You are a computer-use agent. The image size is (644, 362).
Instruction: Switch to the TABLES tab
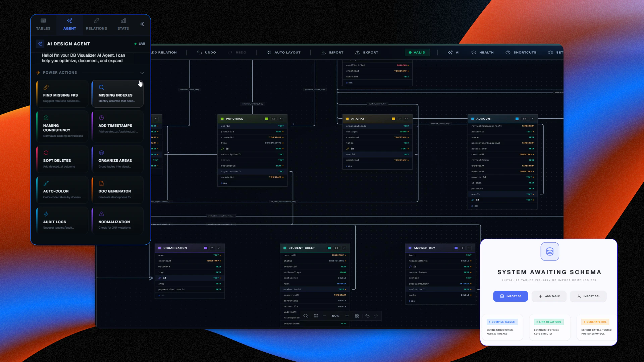click(x=43, y=24)
